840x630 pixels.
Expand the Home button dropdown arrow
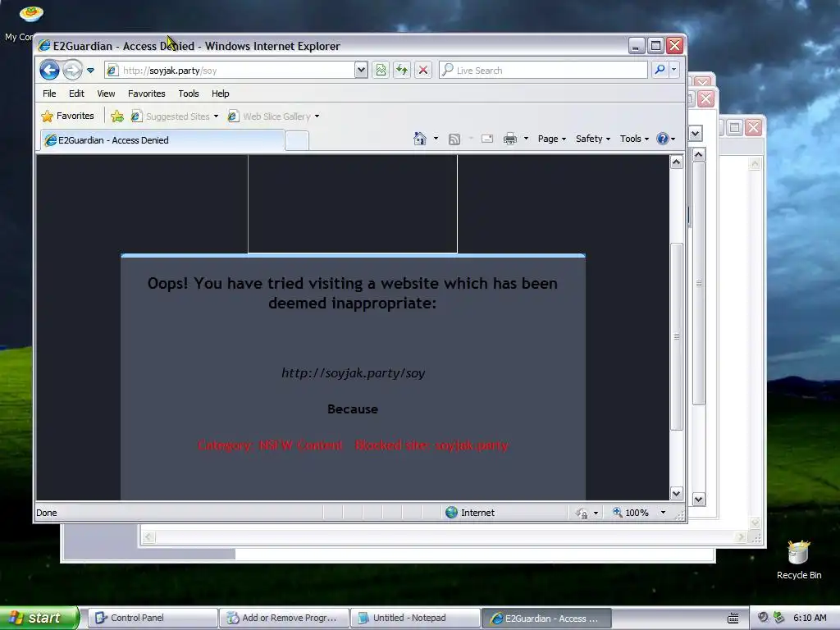436,139
